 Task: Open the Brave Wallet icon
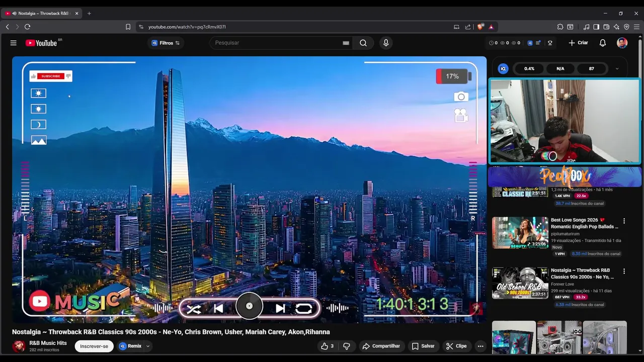pyautogui.click(x=606, y=27)
